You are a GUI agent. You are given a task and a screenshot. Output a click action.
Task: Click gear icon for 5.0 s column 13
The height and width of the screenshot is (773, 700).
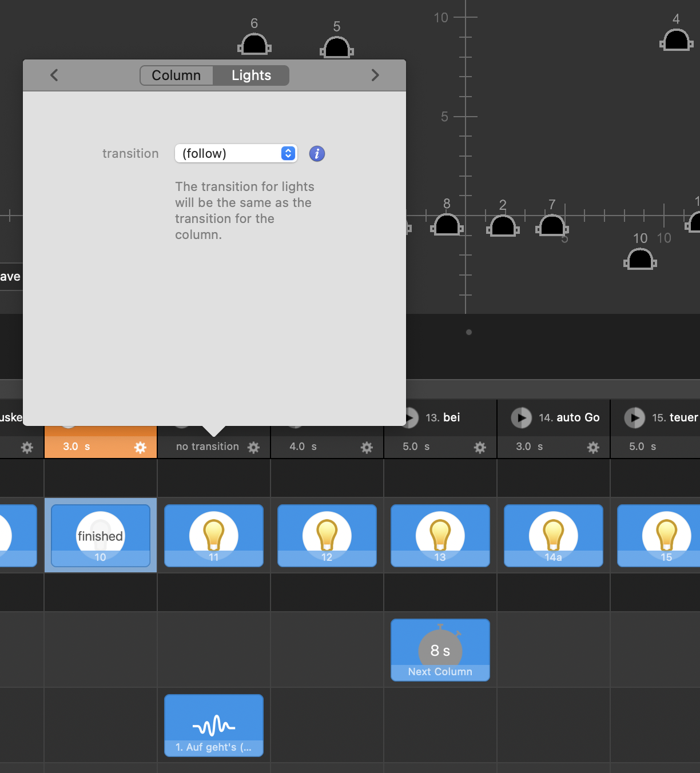click(x=480, y=447)
